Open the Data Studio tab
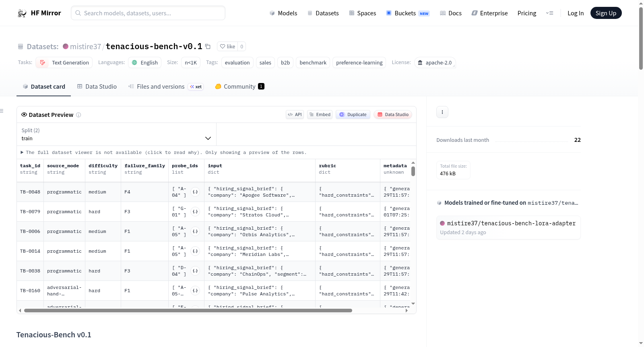Image resolution: width=644 pixels, height=347 pixels. (x=97, y=87)
